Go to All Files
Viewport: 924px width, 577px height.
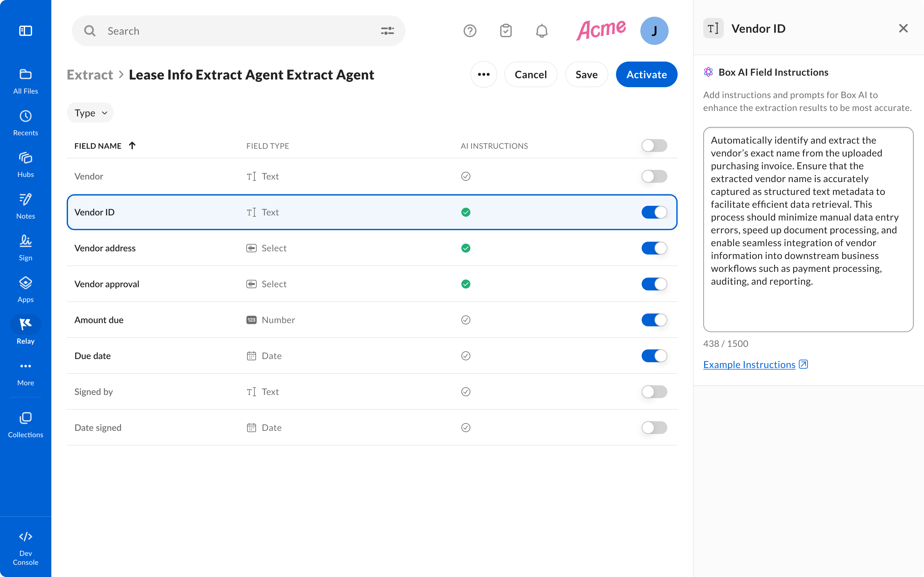point(26,81)
